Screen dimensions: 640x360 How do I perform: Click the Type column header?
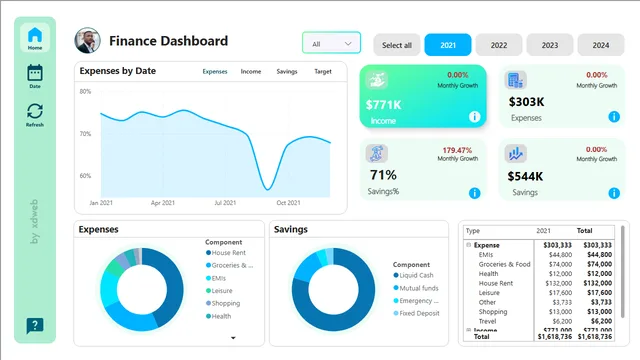473,231
